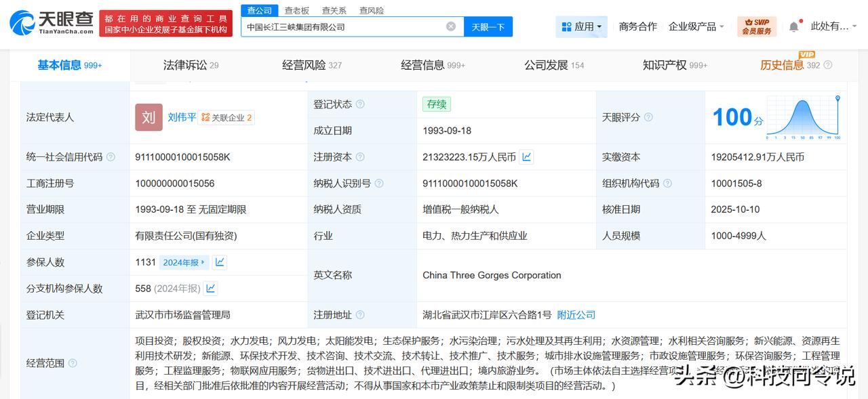Open insured headcount trend chart icon

[219, 262]
